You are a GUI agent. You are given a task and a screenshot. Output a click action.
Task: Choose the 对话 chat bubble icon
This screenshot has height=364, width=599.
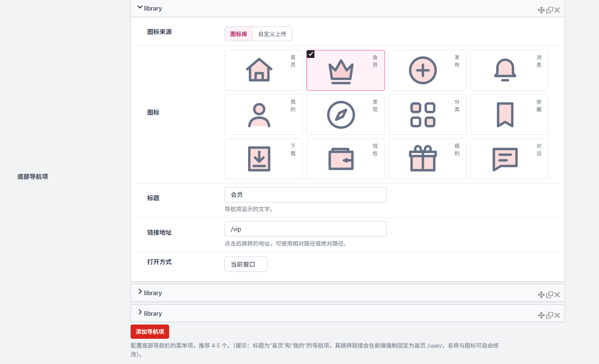pos(509,159)
